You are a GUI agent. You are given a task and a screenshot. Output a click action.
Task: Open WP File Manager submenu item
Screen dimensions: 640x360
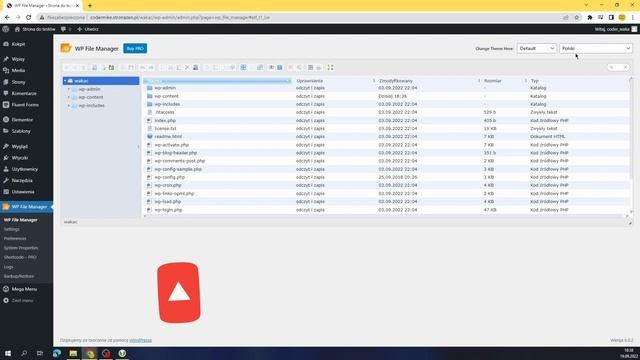coord(20,220)
